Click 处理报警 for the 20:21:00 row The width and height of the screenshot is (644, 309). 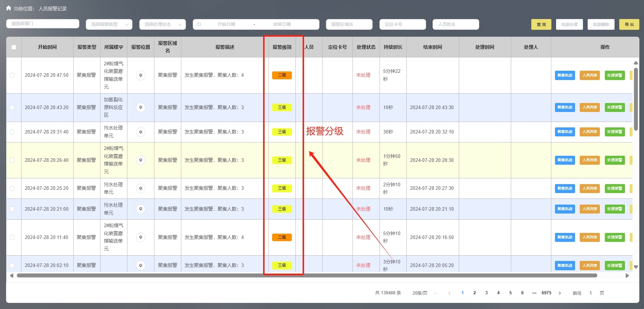[x=615, y=209]
